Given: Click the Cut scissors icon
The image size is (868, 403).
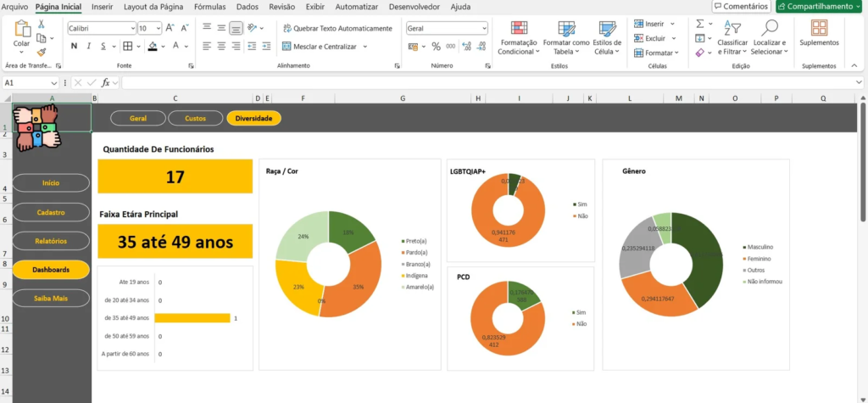Looking at the screenshot, I should (42, 25).
